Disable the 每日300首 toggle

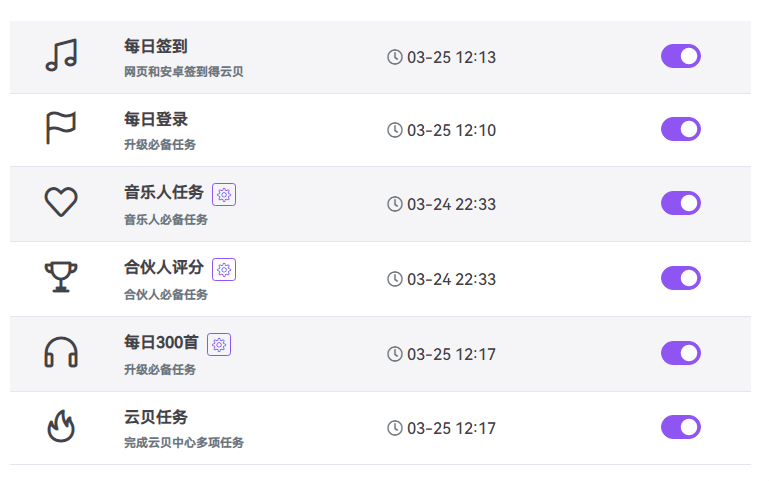point(680,353)
